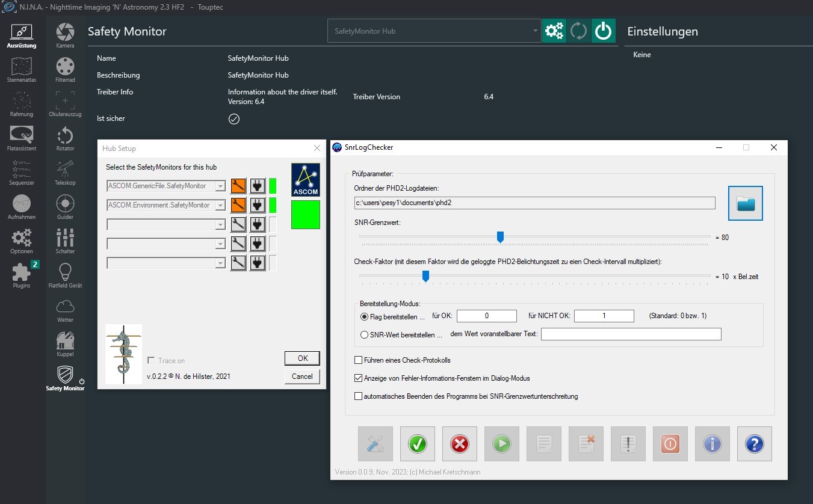Switch to the Flatassistent tab
The height and width of the screenshot is (504, 813).
click(22, 138)
